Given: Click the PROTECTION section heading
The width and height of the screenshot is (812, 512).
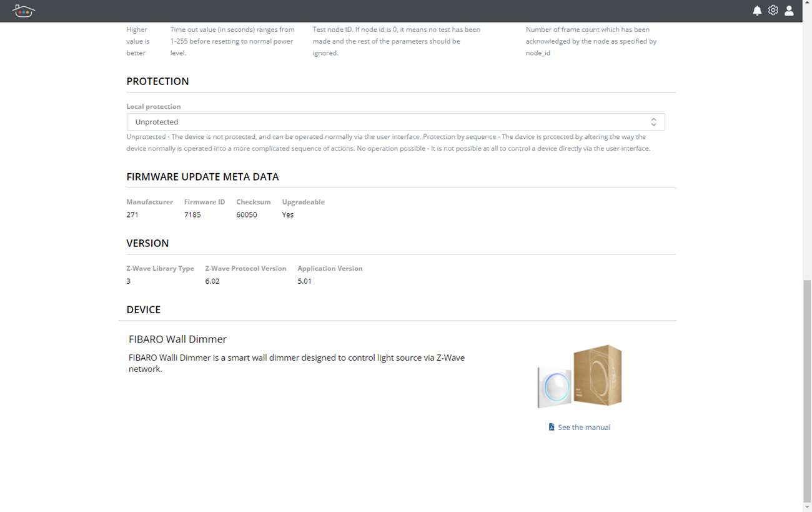Looking at the screenshot, I should click(x=157, y=81).
